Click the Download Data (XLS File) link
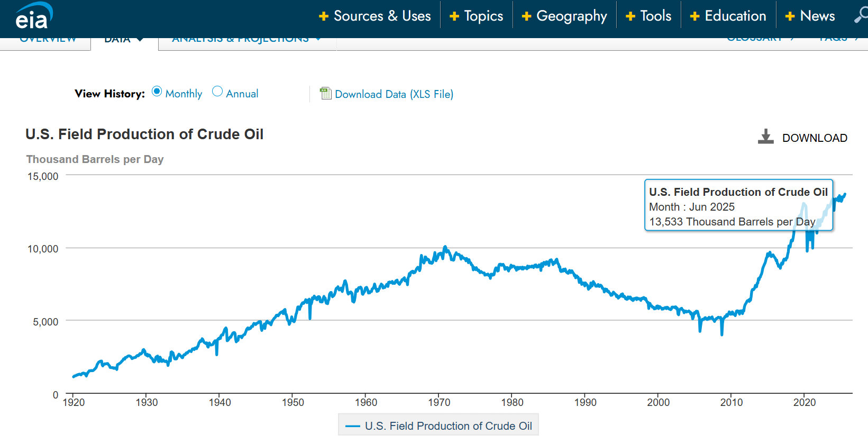868x443 pixels. (394, 94)
